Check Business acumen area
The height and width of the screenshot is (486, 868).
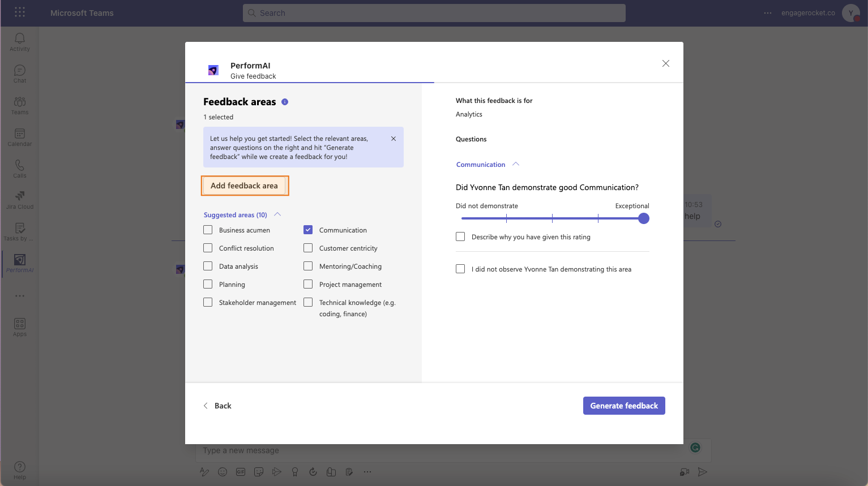(x=208, y=230)
